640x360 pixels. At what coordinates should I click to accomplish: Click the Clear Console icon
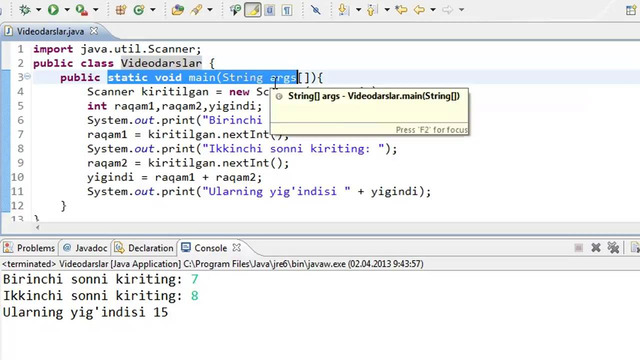tap(635, 247)
